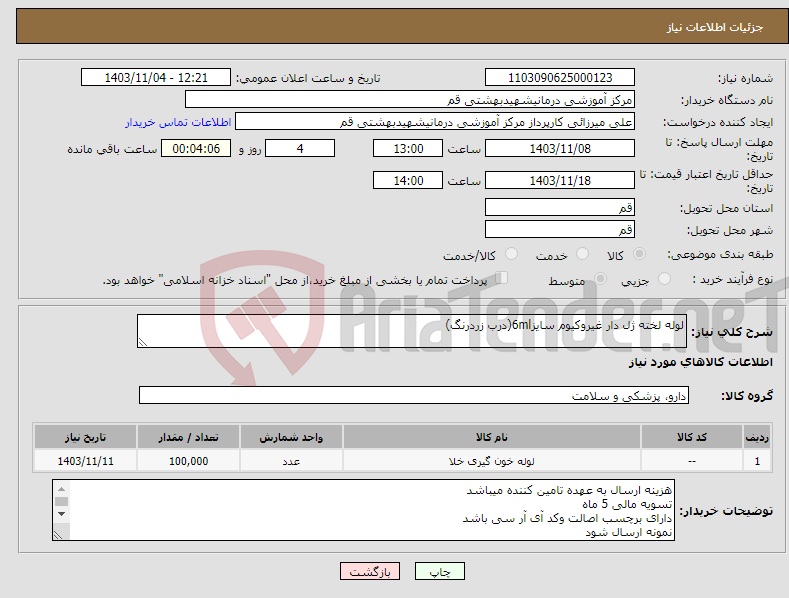Click the row number cell 1

click(x=757, y=461)
